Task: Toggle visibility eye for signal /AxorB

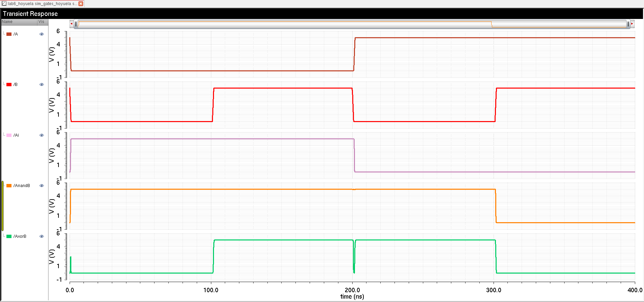Action: coord(42,236)
